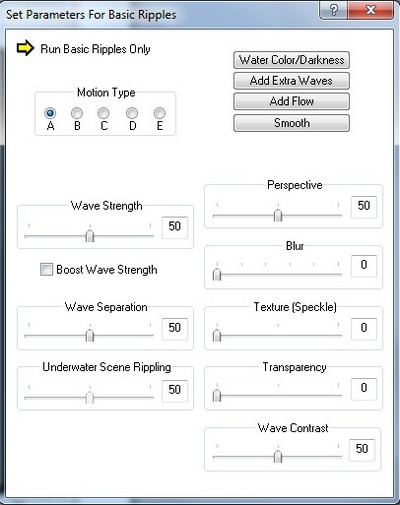Click the help question mark button
The image size is (400, 505).
334,10
